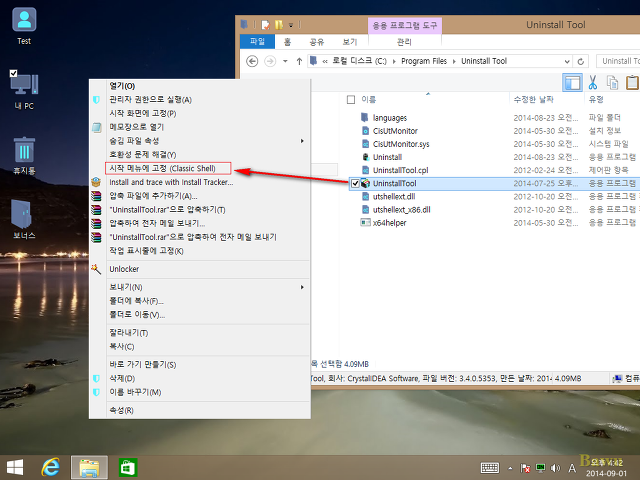The width and height of the screenshot is (640, 480).
Task: Open Action Center flag icon
Action: 525,468
